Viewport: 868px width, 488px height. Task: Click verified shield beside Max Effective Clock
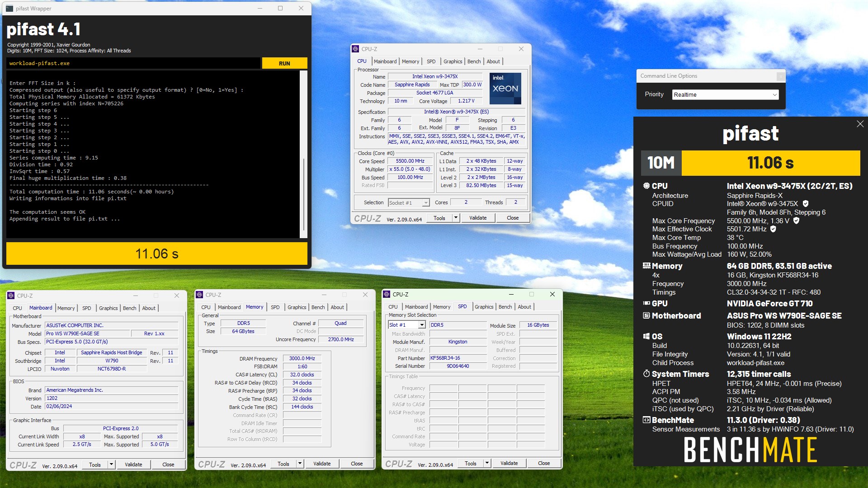[x=773, y=229]
